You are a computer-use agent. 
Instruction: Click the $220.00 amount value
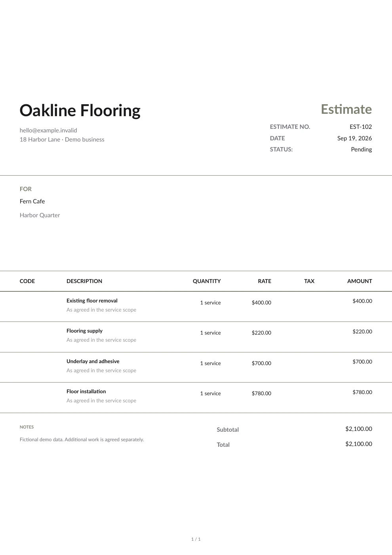(x=362, y=331)
